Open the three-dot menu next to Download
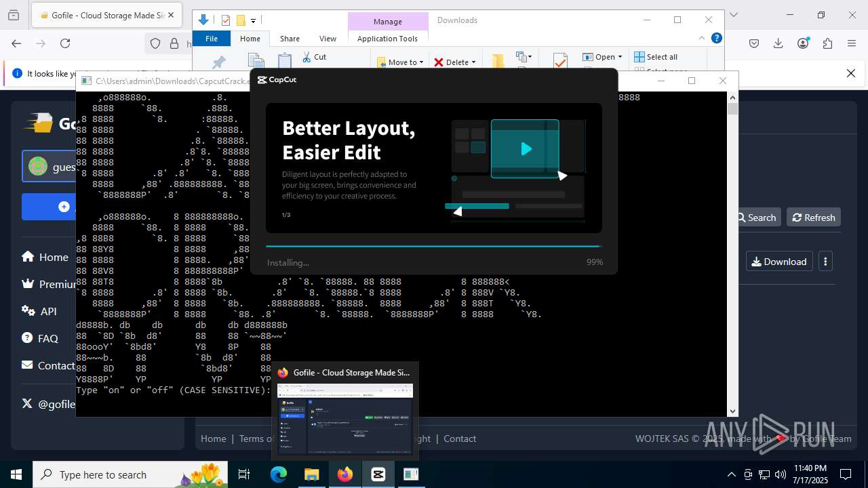868x488 pixels. point(825,262)
